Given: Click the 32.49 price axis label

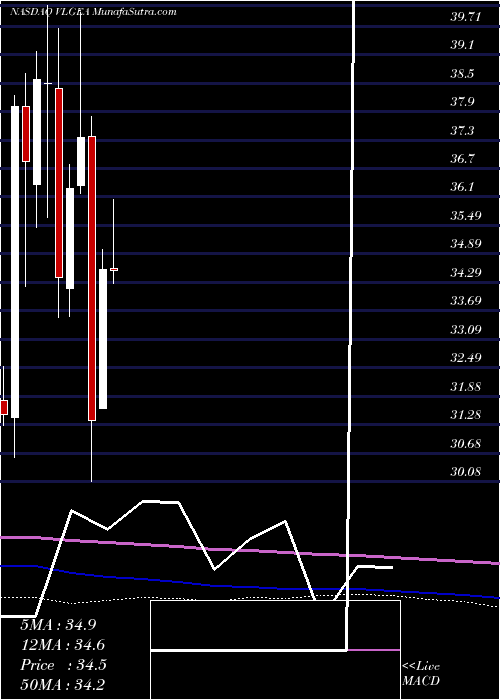Looking at the screenshot, I should click(x=464, y=358).
